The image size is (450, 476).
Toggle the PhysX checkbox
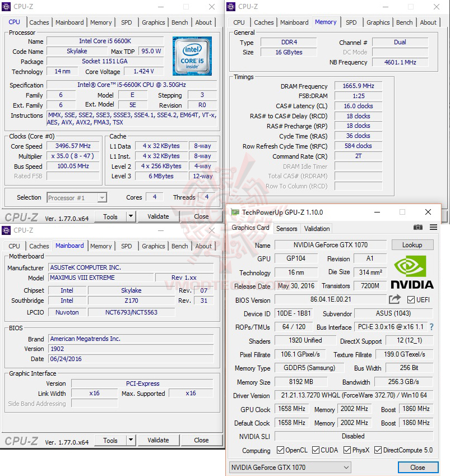coord(347,450)
